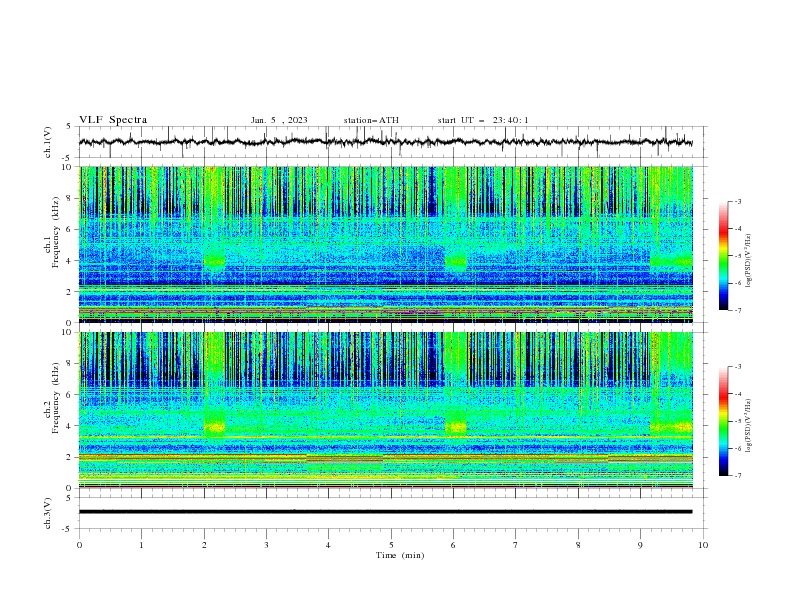Click the "VLF Spectra" plot title
Viewport: 792px width, 612px height.
[x=113, y=120]
